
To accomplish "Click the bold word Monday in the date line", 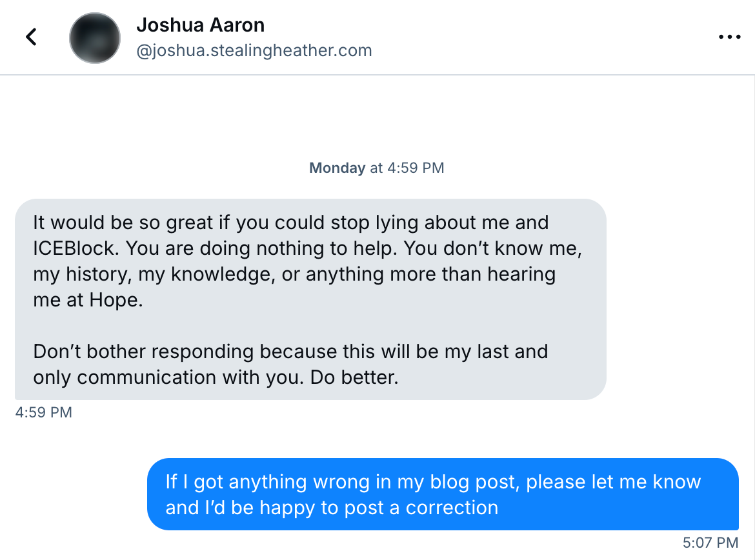I will pos(337,168).
